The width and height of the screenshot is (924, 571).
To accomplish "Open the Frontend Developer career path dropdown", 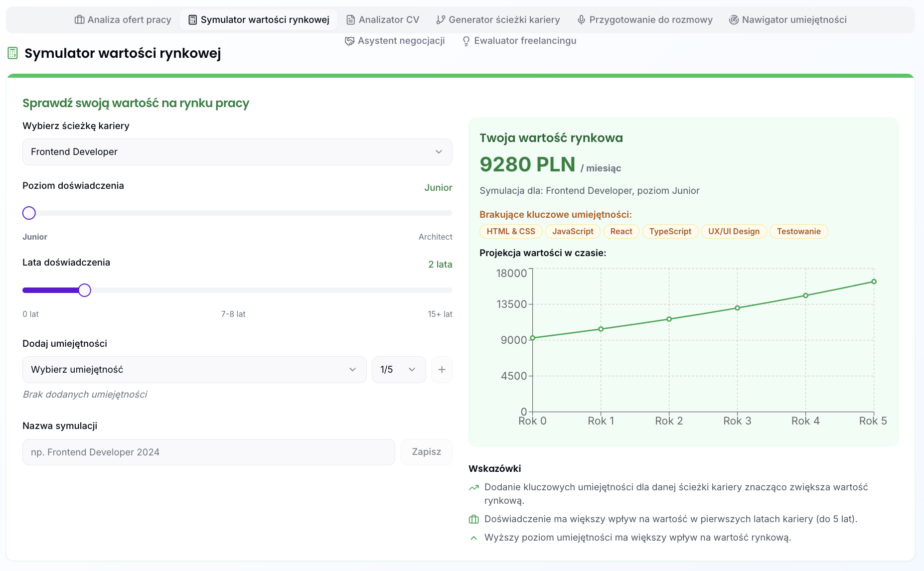I will [237, 152].
